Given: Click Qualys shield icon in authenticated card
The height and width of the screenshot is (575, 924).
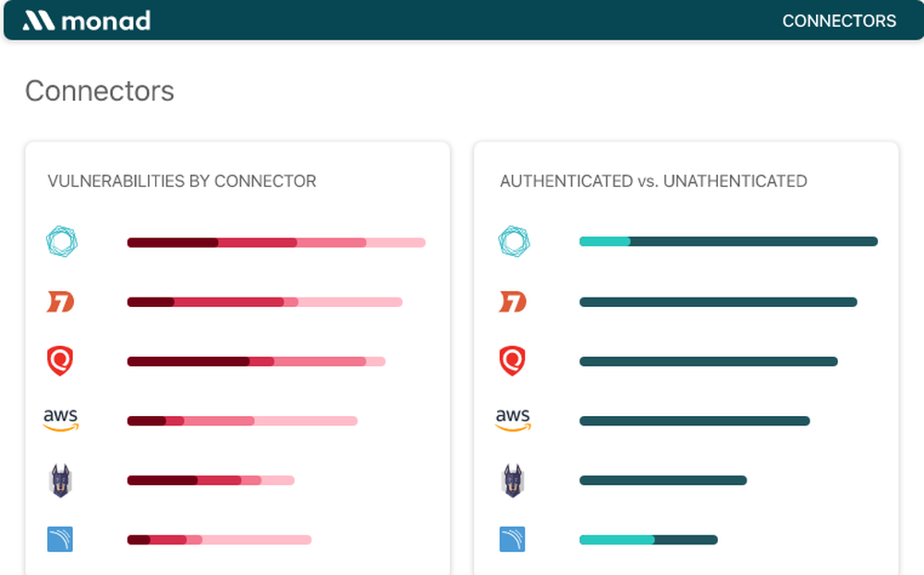Looking at the screenshot, I should coord(512,361).
